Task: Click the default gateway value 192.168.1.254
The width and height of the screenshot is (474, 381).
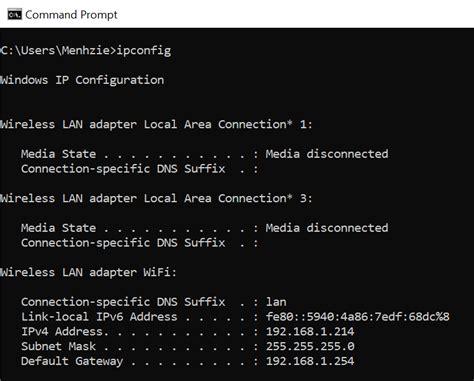Action: pyautogui.click(x=310, y=361)
